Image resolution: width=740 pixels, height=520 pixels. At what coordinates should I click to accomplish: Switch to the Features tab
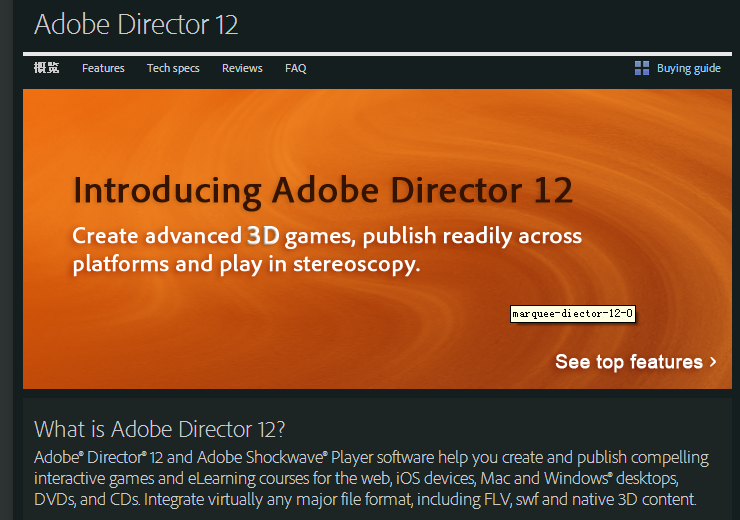(103, 68)
